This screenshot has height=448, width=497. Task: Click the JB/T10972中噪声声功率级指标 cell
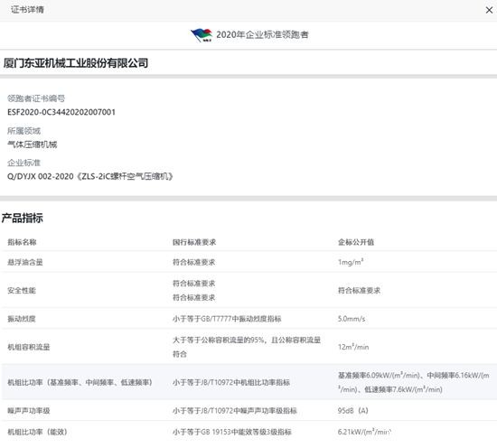tap(235, 411)
